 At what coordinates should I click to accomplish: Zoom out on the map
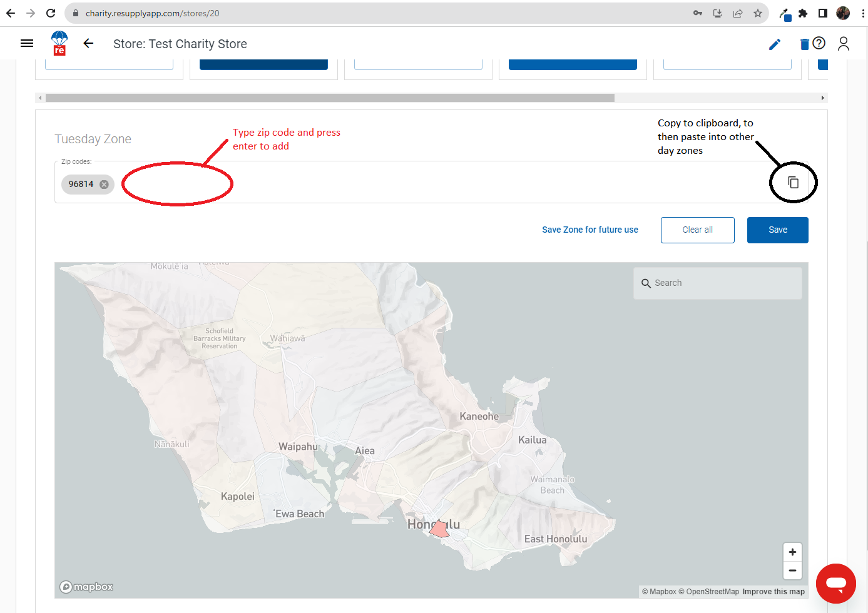[792, 570]
